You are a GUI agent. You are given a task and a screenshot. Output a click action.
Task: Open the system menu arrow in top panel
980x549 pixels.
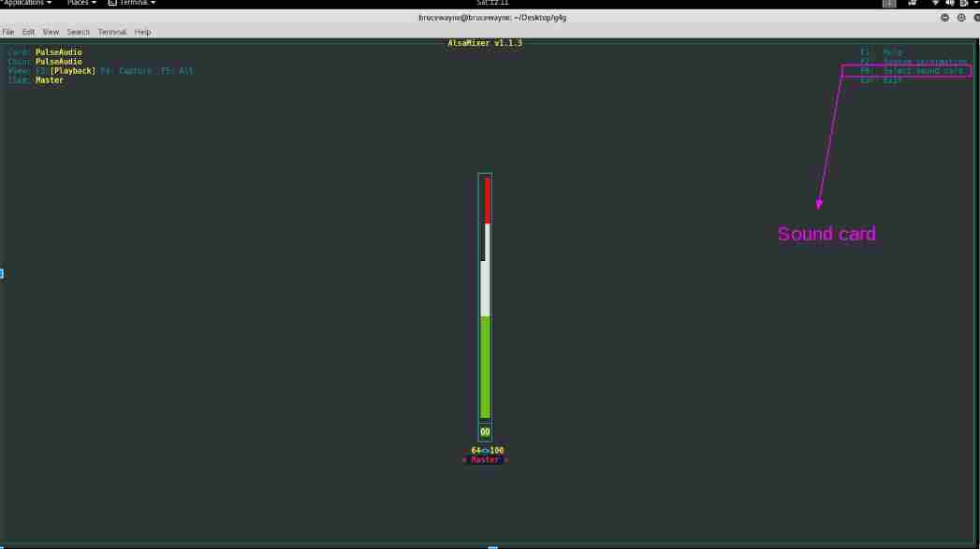point(975,3)
